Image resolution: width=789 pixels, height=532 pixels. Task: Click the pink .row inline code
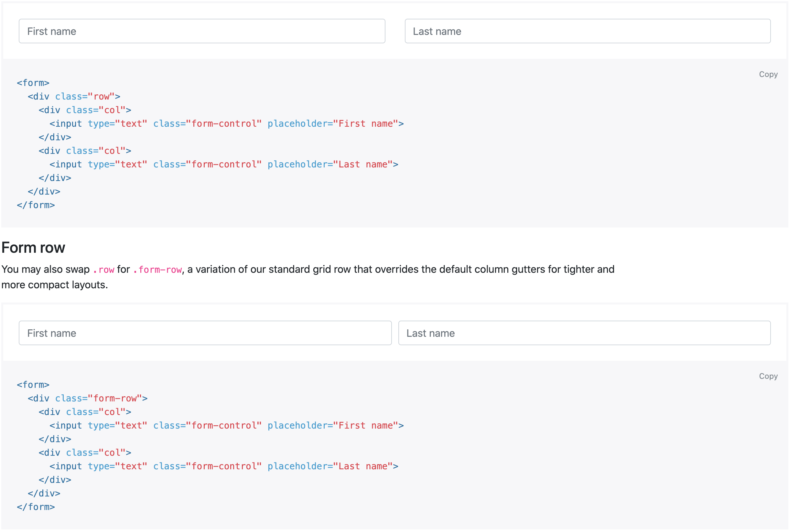[103, 270]
